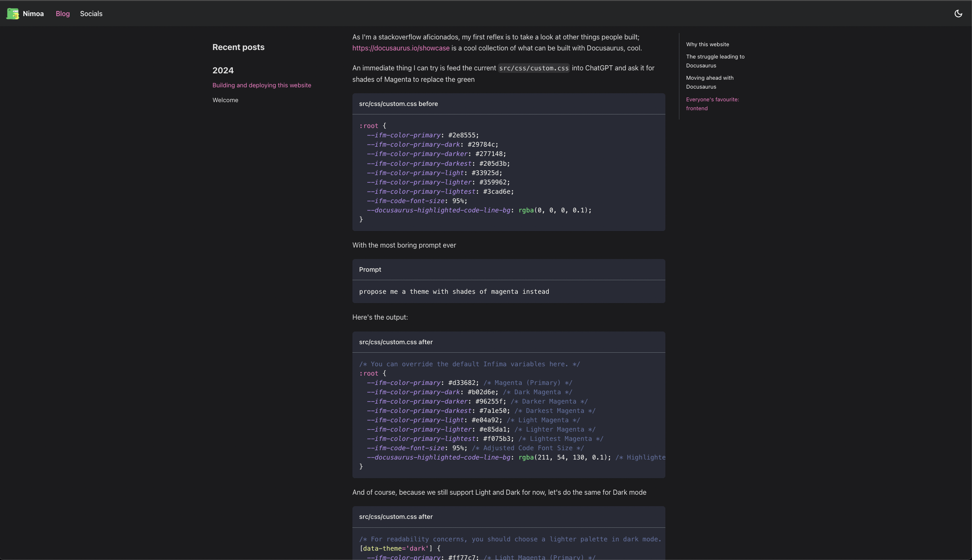Jump to 'Why this website' section

tap(707, 44)
